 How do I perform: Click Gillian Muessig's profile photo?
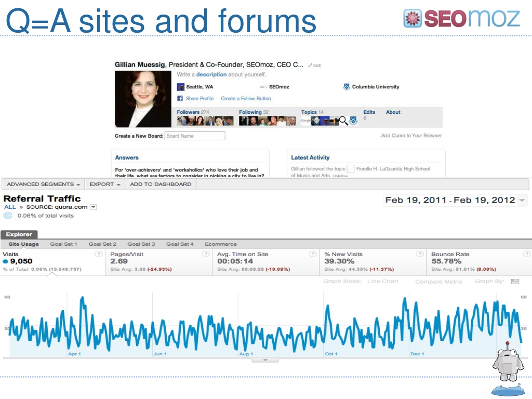coord(143,99)
